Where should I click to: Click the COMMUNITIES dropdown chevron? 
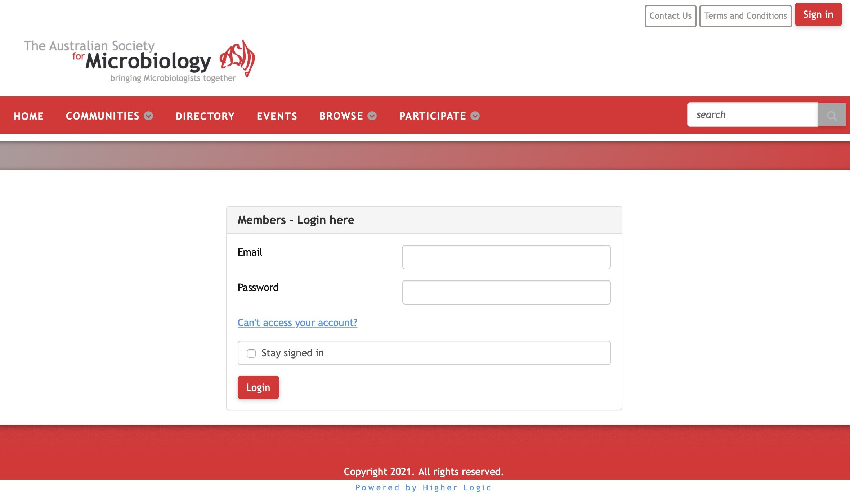pos(149,115)
